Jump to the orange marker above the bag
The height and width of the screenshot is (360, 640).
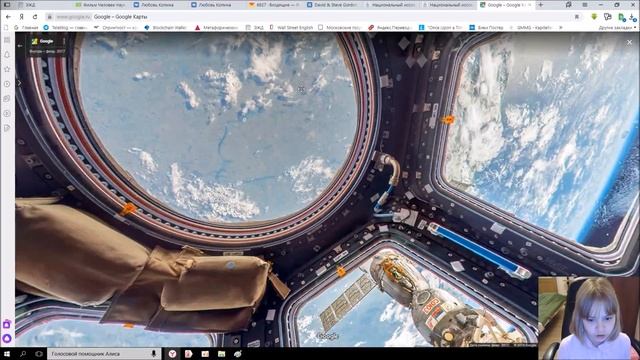point(128,209)
